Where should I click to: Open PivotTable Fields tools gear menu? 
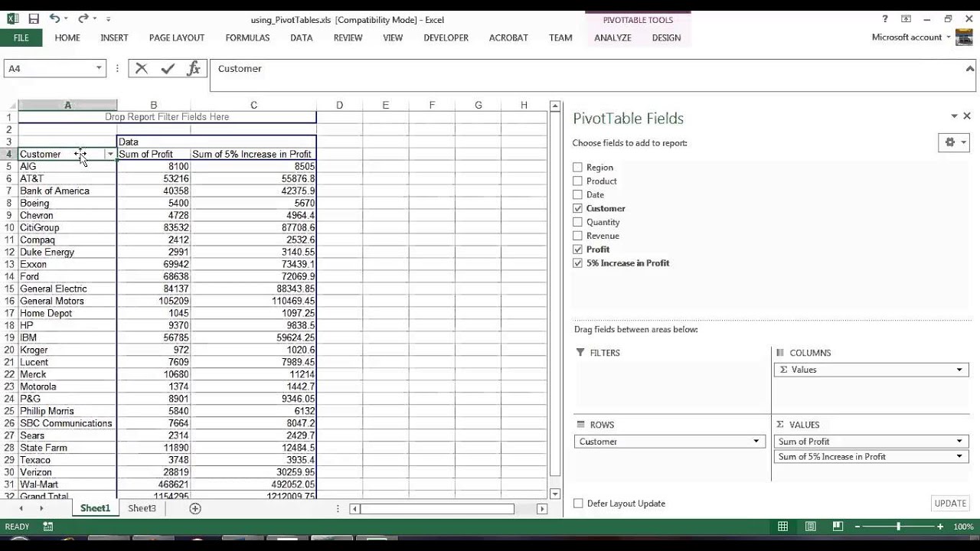pos(954,142)
